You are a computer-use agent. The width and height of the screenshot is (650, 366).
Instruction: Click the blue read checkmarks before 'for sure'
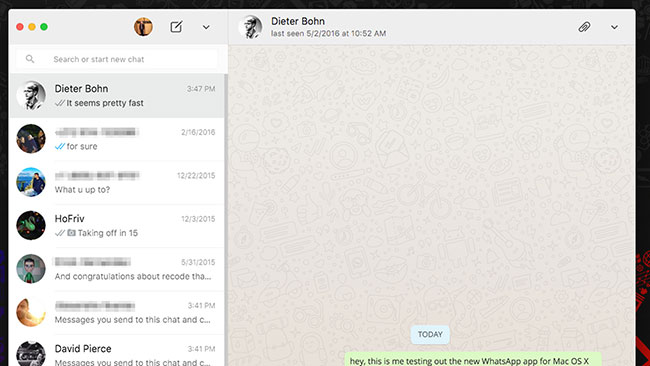[60, 146]
